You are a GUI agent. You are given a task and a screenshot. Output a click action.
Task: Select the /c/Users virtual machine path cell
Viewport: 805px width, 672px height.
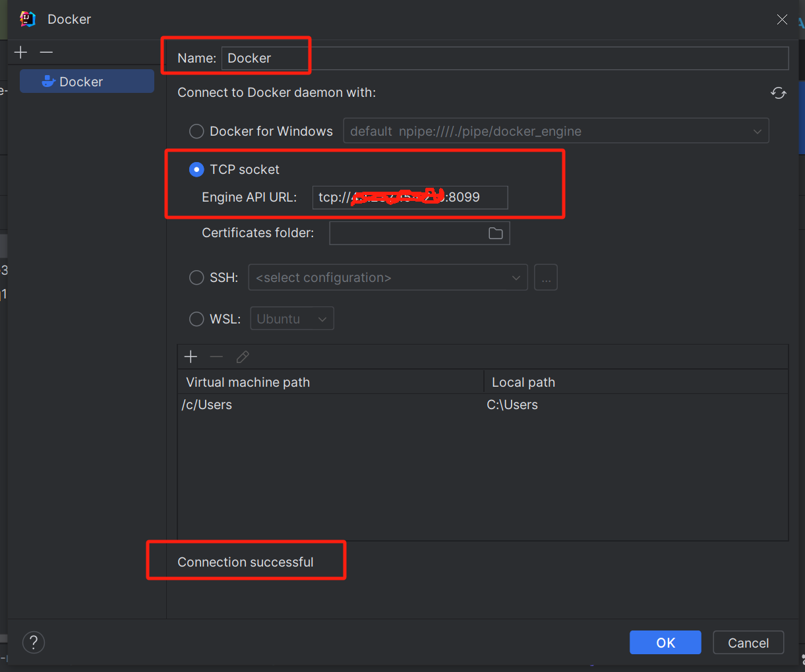pyautogui.click(x=331, y=405)
